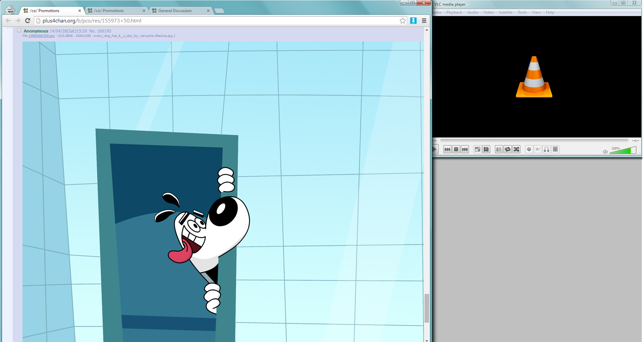
Task: Open the Chrome hamburger menu
Action: pos(424,21)
